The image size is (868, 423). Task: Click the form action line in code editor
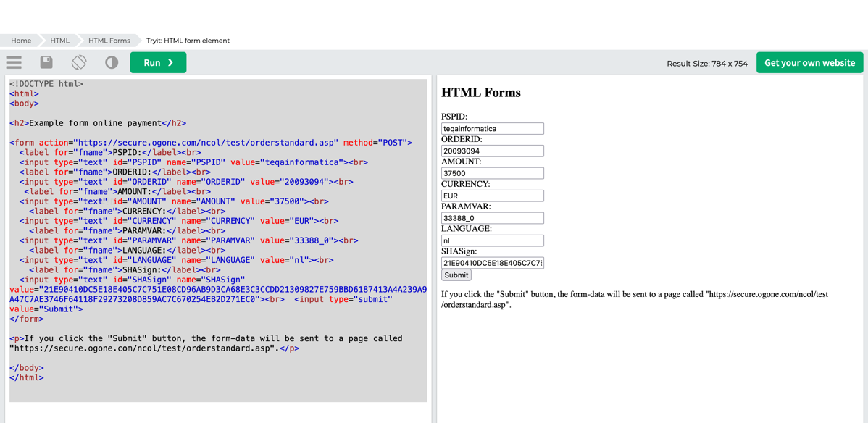click(210, 143)
